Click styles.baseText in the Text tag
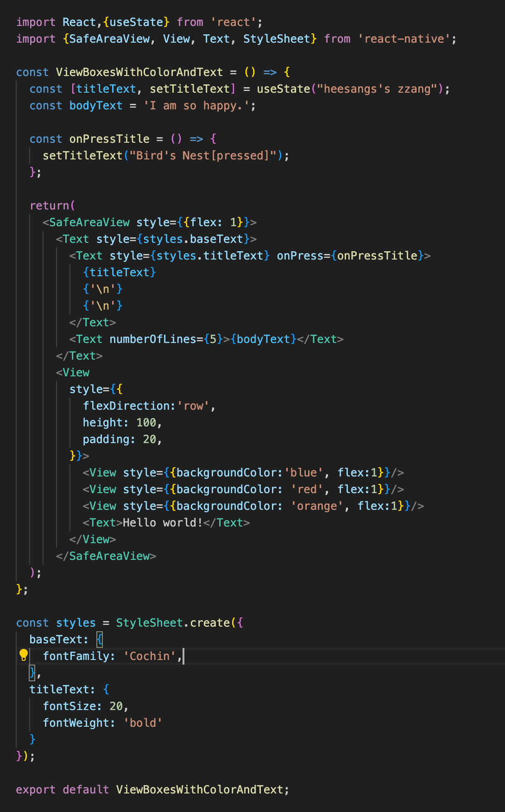The width and height of the screenshot is (505, 812). point(193,239)
